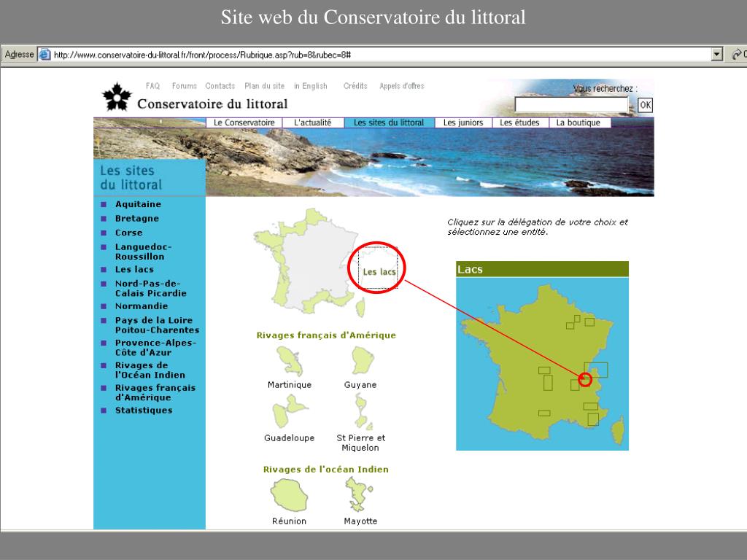Select Bretagne in the sidebar
The height and width of the screenshot is (560, 747).
click(137, 219)
